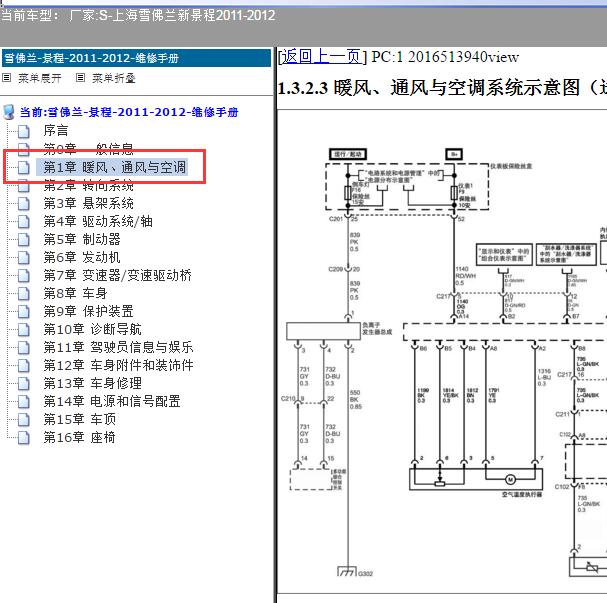The width and height of the screenshot is (607, 603).
Task: Click page icon next to 第6章 发动机
Action: coord(24,258)
